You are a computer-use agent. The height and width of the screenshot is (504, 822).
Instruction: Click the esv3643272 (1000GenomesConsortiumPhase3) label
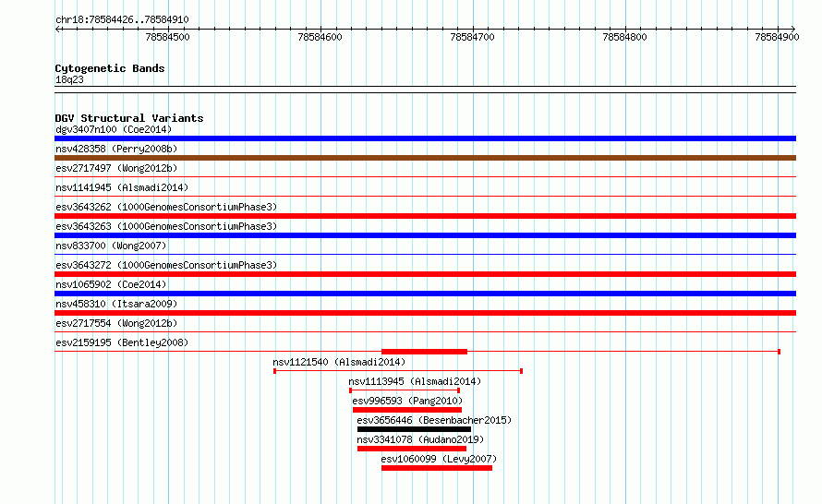pyautogui.click(x=166, y=265)
